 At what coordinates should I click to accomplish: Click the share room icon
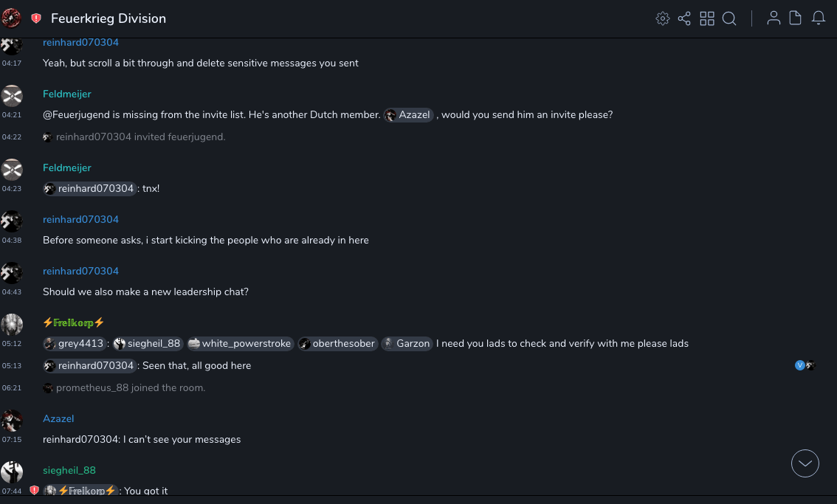click(x=684, y=18)
